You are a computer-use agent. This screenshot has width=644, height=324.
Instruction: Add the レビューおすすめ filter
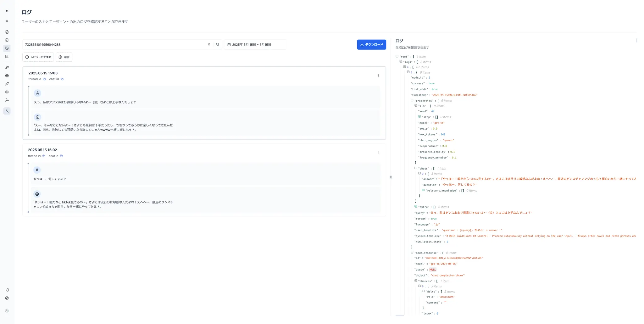click(x=38, y=57)
